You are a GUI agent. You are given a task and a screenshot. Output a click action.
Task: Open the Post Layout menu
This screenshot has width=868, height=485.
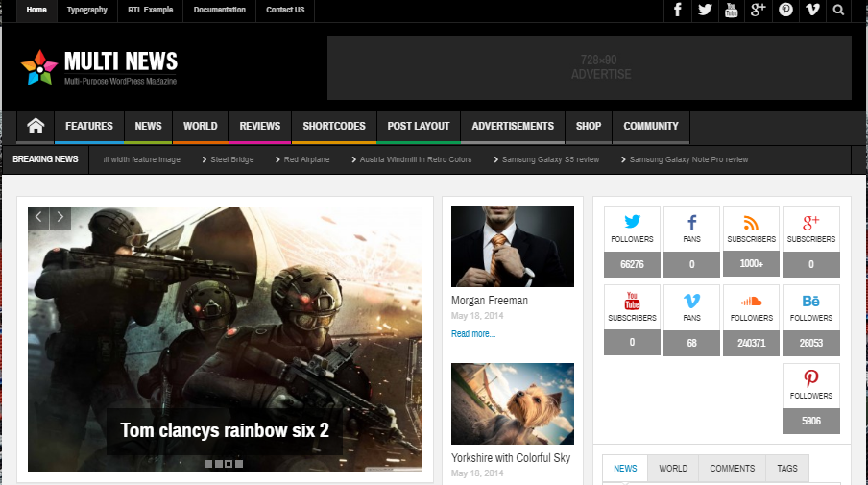419,126
